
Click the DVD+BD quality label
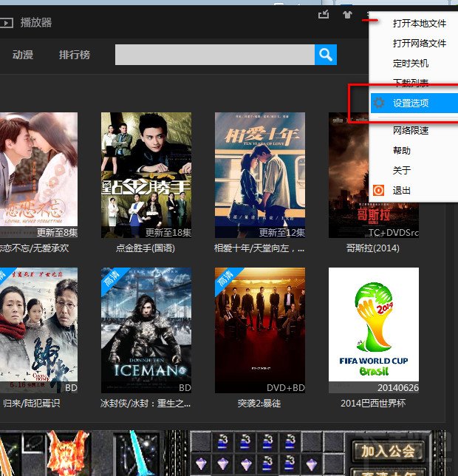(286, 388)
